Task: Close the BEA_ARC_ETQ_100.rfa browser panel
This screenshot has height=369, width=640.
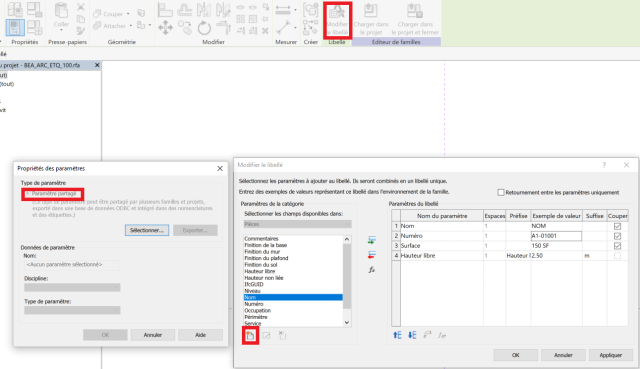Action: [x=97, y=65]
